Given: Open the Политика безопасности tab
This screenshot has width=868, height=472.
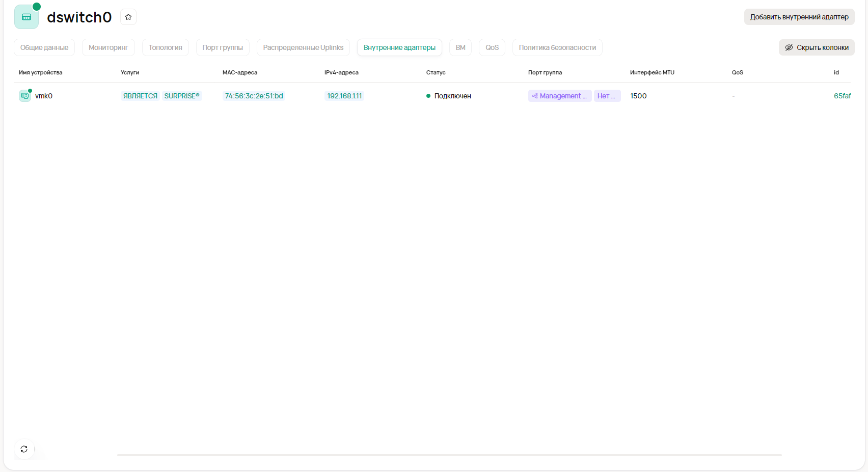Looking at the screenshot, I should click(557, 47).
